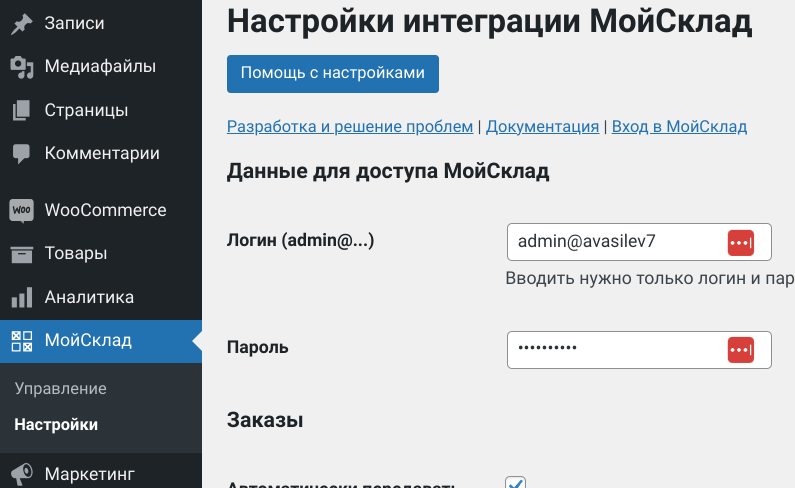Click password manager icon in Пароль field
This screenshot has width=795, height=488.
tap(741, 350)
